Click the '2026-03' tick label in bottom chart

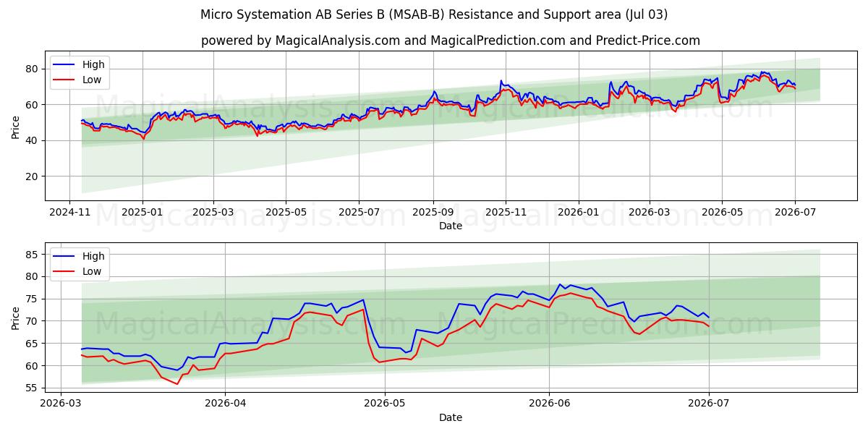[x=60, y=404]
